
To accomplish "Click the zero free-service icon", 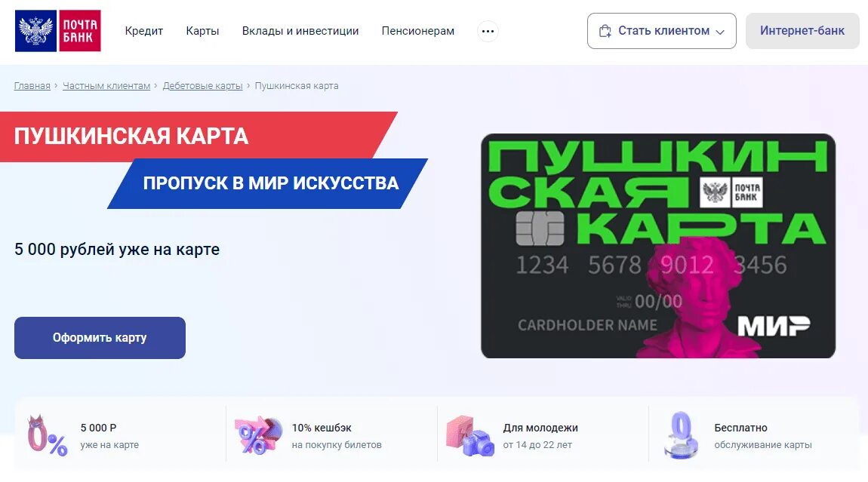I will (x=681, y=435).
